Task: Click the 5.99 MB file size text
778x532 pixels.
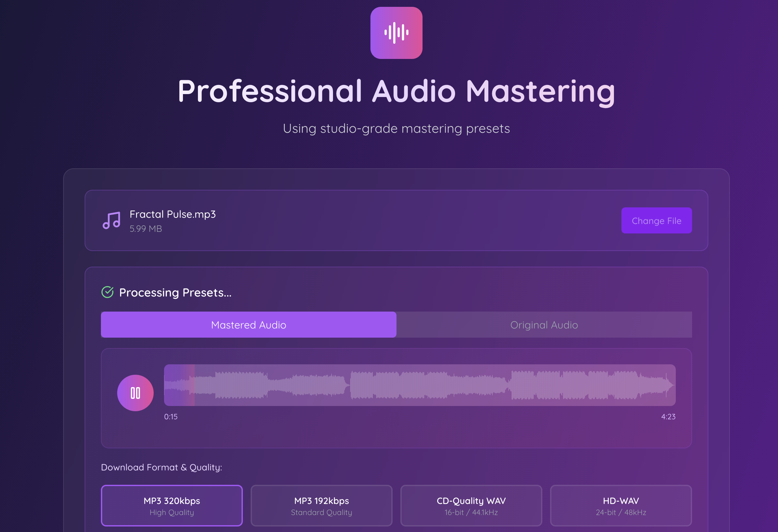Action: 146,229
